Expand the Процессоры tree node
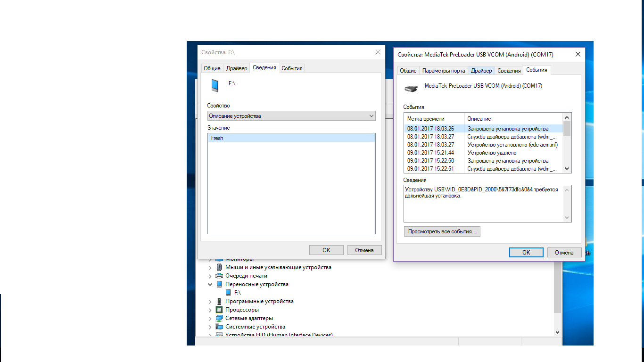644x362 pixels. tap(210, 310)
